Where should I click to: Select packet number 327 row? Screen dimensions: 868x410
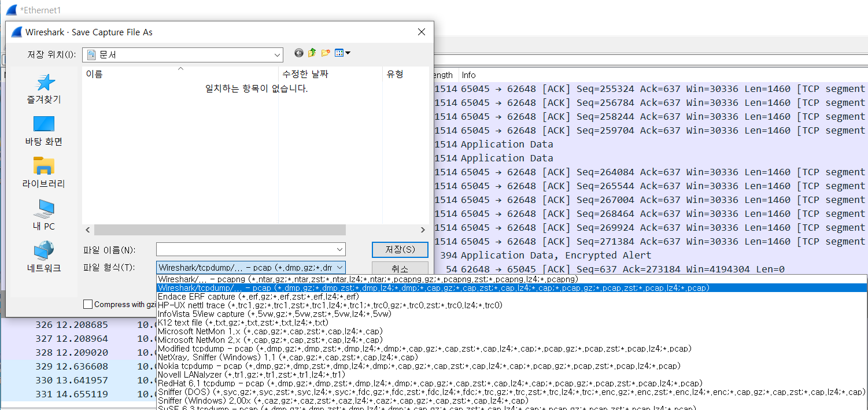(x=79, y=339)
